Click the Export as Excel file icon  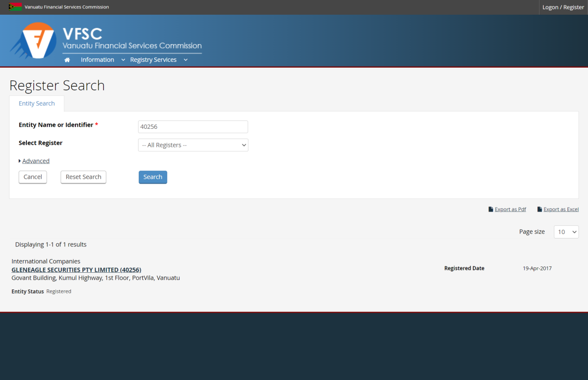539,210
